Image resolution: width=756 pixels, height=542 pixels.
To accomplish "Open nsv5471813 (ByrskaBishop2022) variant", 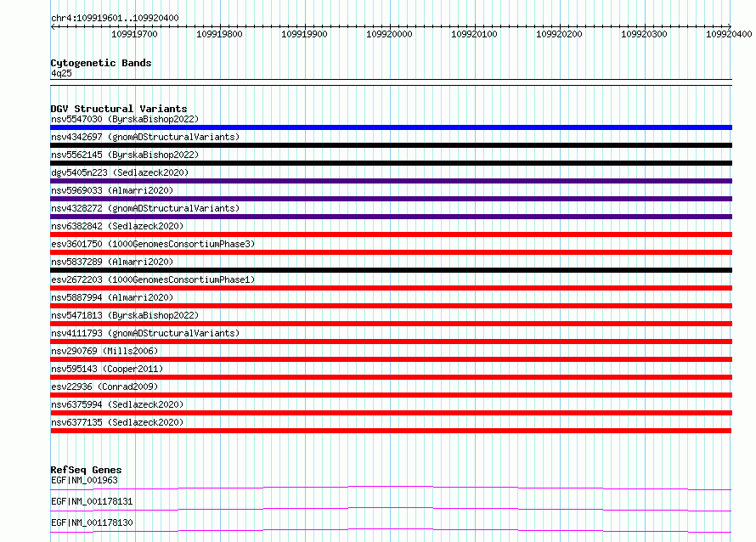I will (x=125, y=315).
